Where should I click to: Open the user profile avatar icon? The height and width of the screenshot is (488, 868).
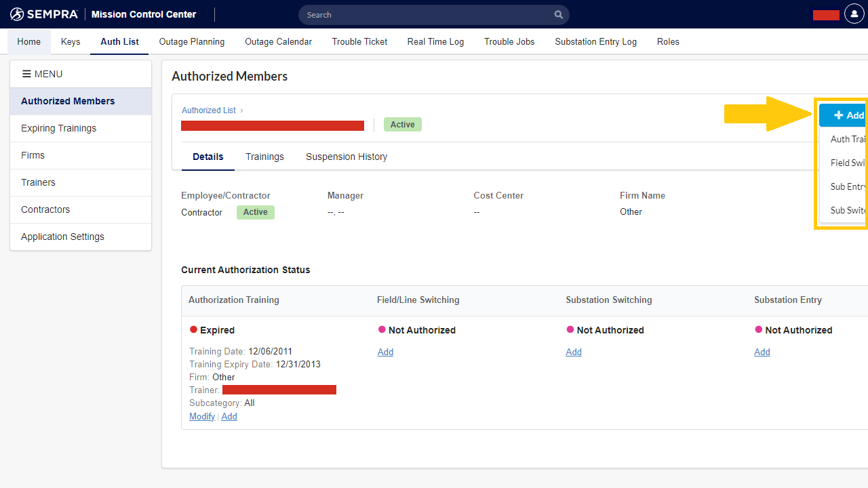[x=854, y=15]
